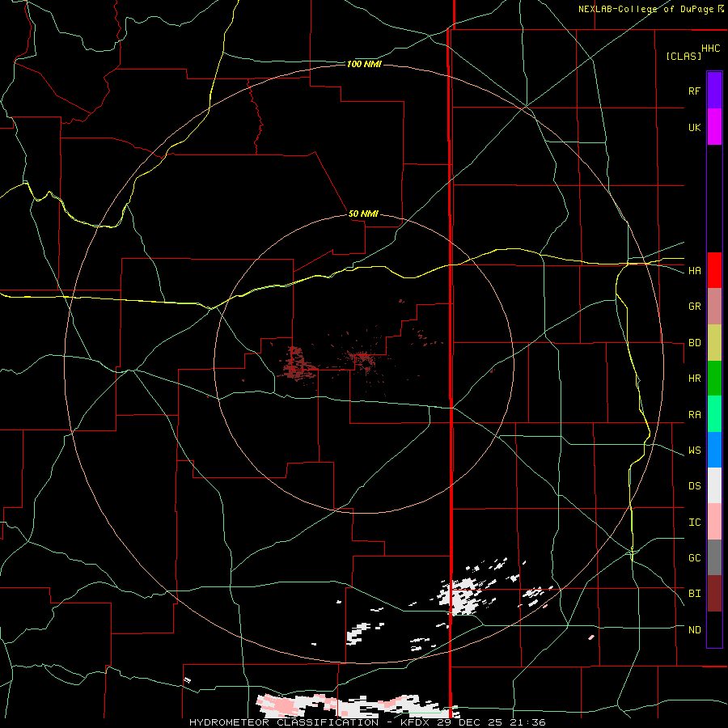Click the GC legend label
This screenshot has height=728, width=728.
coord(694,558)
